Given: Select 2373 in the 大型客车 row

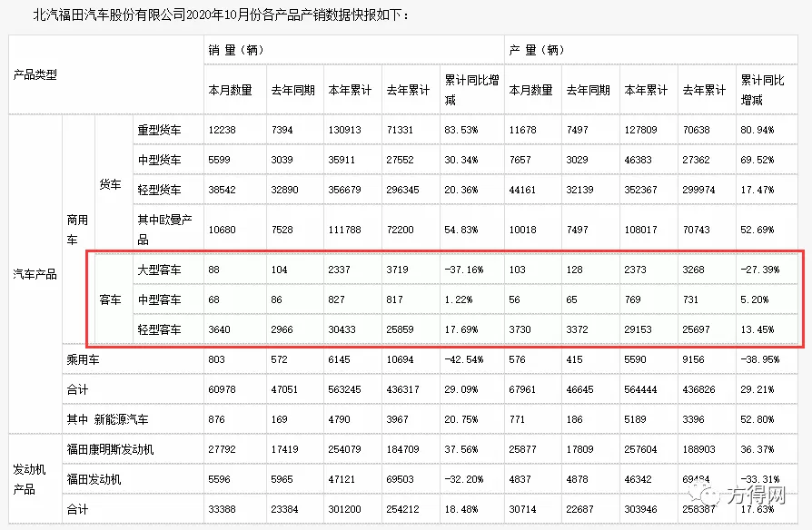Looking at the screenshot, I should [x=636, y=270].
